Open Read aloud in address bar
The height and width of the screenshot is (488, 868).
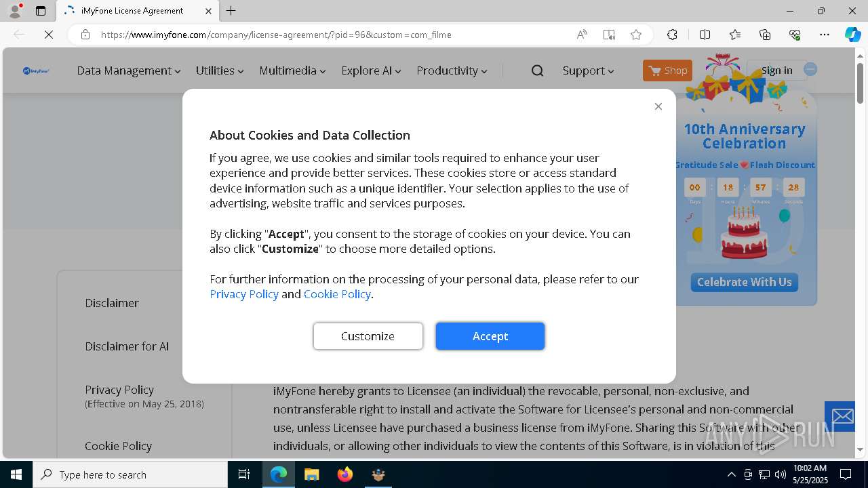click(582, 35)
